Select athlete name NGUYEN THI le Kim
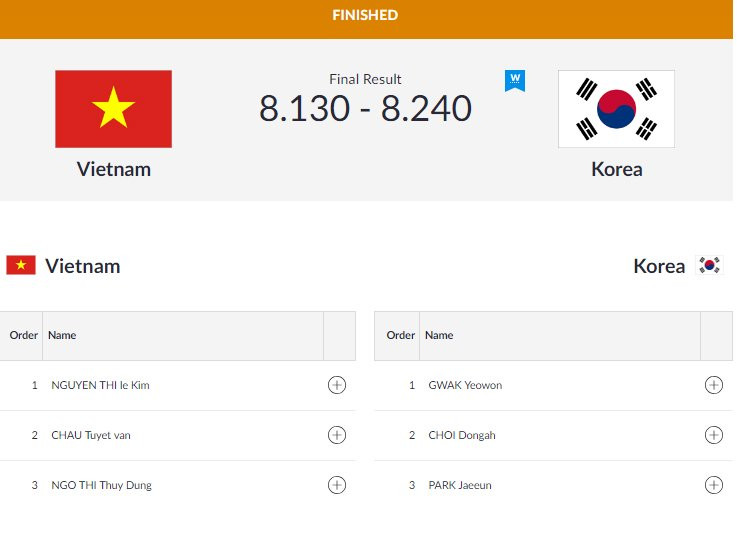737x533 pixels. pyautogui.click(x=100, y=385)
